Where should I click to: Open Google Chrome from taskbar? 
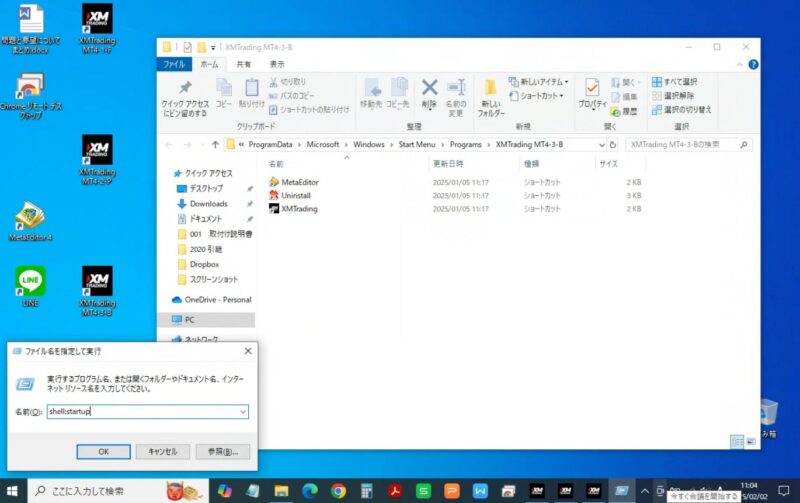338,491
